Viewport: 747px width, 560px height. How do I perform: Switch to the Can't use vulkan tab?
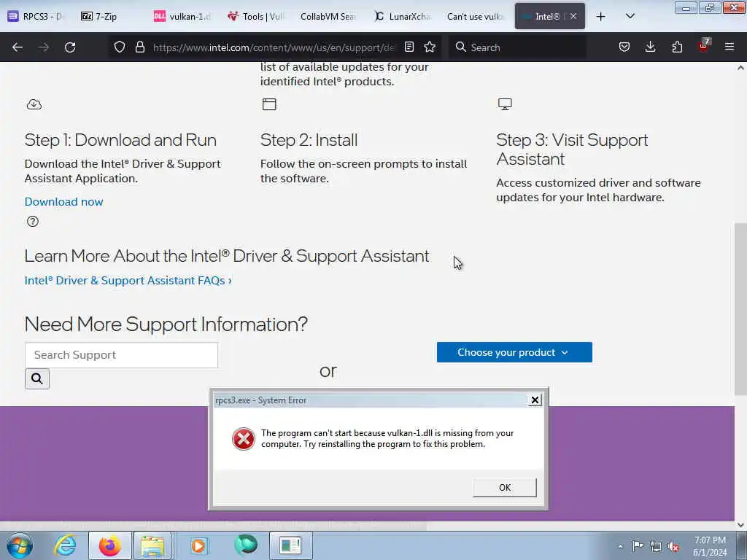(476, 17)
